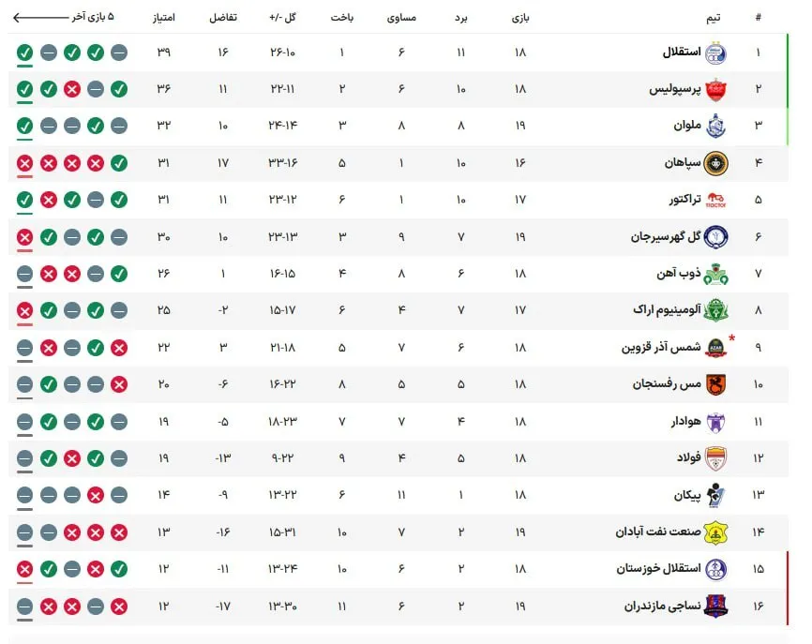Click the yellow Sanat Naft Abadan badge
Viewport: 812px width, 644px height.
click(x=716, y=532)
